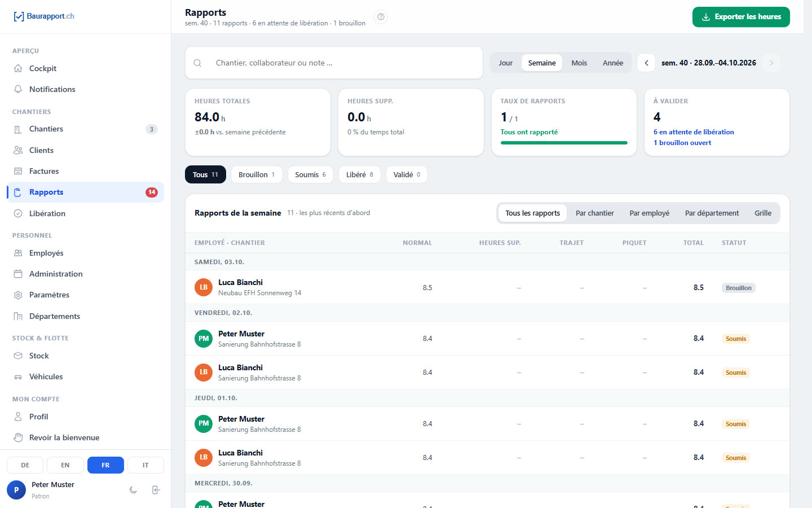Filter reports by Soumis status
This screenshot has height=508, width=812.
pyautogui.click(x=310, y=174)
